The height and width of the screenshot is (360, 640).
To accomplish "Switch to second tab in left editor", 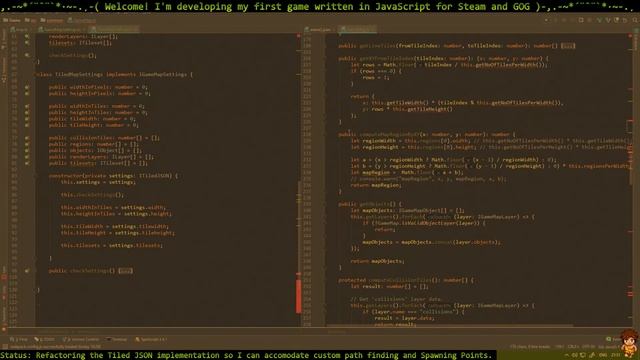I will 61,29.
